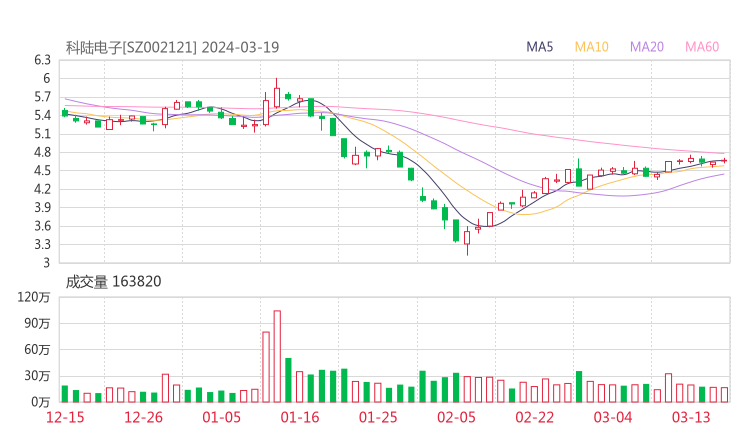Click the 01-16 date axis label
This screenshot has width=740, height=440.
pyautogui.click(x=300, y=417)
